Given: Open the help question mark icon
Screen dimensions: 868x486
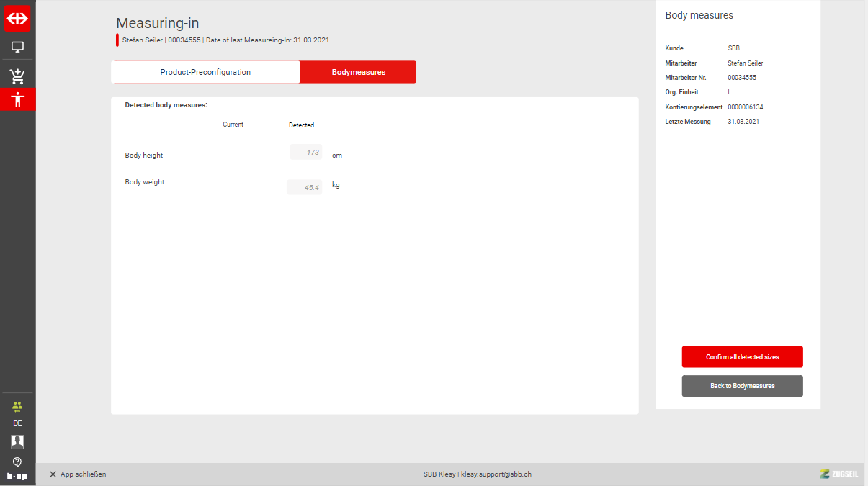Looking at the screenshot, I should tap(17, 462).
